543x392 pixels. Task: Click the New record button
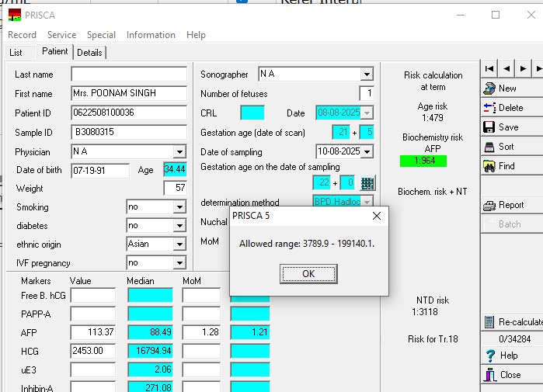coord(506,88)
